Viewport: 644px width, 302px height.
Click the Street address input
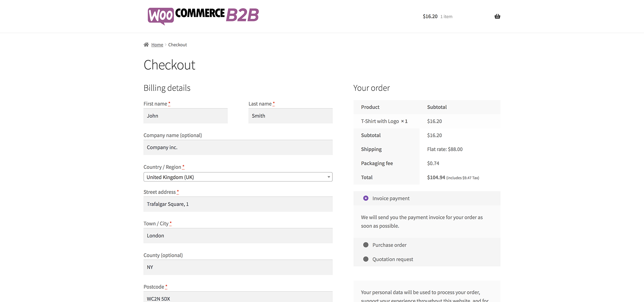tap(238, 204)
